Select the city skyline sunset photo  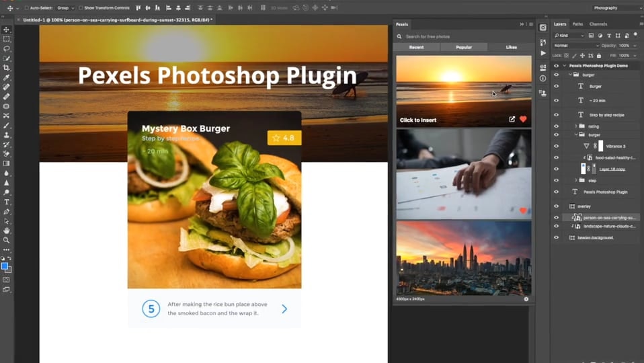[x=464, y=258]
